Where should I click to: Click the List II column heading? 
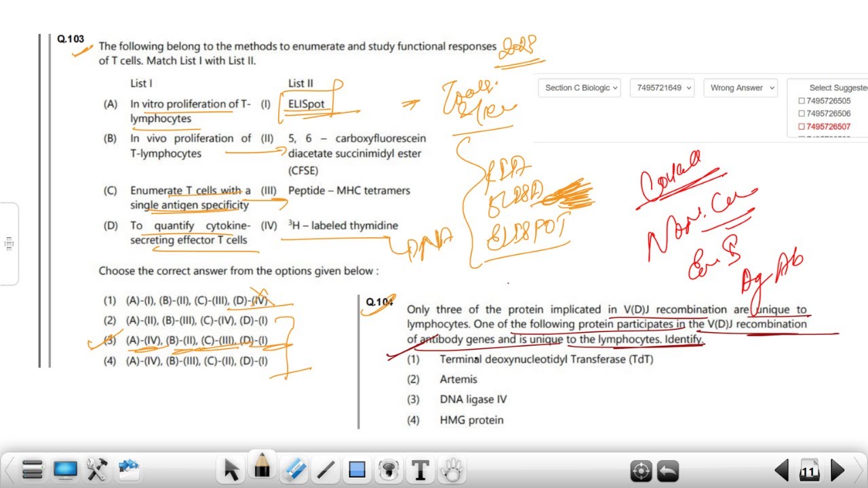[x=300, y=83]
